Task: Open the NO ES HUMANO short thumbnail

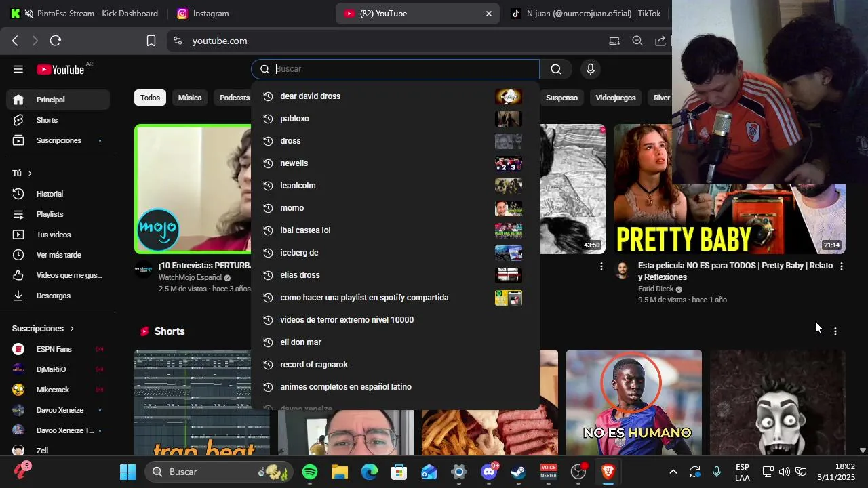Action: click(x=634, y=403)
